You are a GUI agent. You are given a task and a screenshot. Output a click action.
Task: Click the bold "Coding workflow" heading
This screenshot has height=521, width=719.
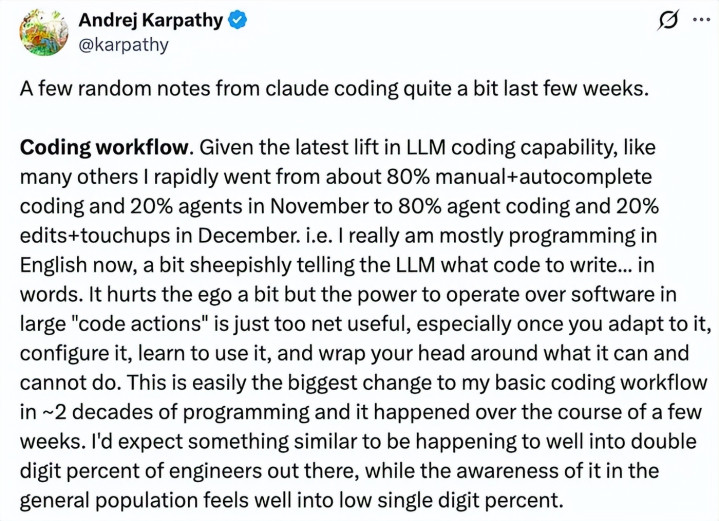pos(104,149)
